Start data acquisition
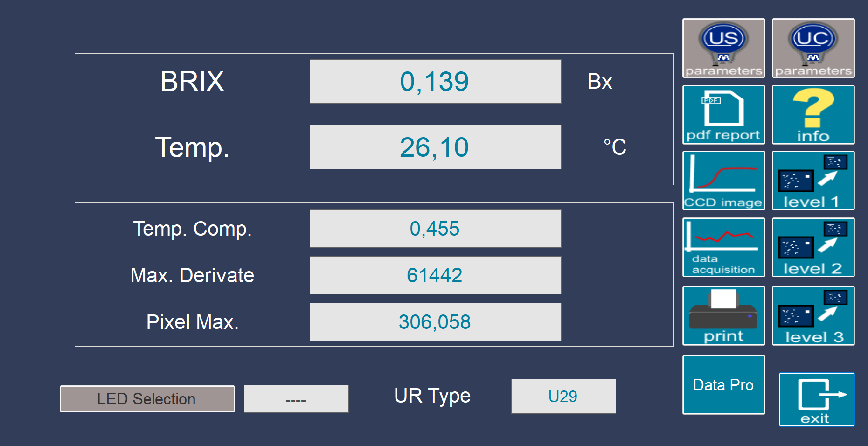Image resolution: width=868 pixels, height=446 pixels. [x=723, y=247]
